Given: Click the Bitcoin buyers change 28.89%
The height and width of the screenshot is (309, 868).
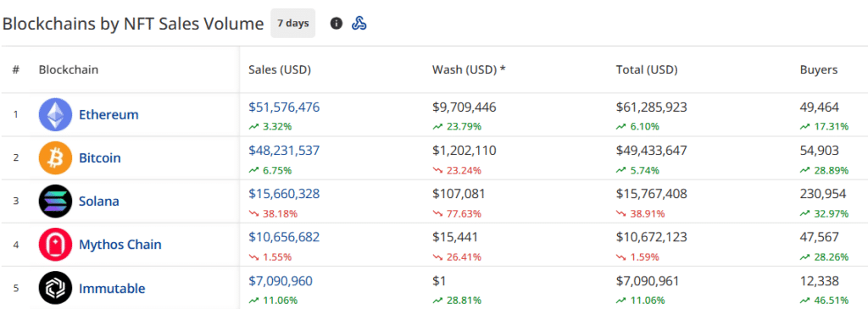Looking at the screenshot, I should pos(832,170).
